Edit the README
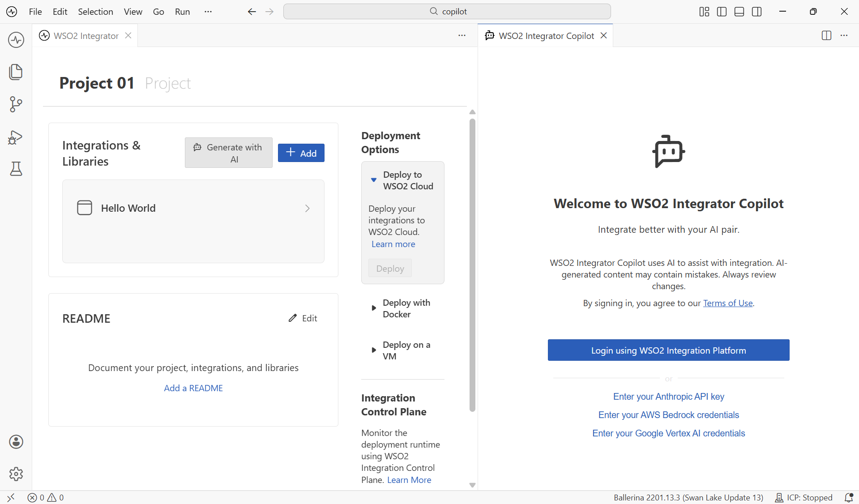Screen dimensions: 859x504 pos(303,318)
